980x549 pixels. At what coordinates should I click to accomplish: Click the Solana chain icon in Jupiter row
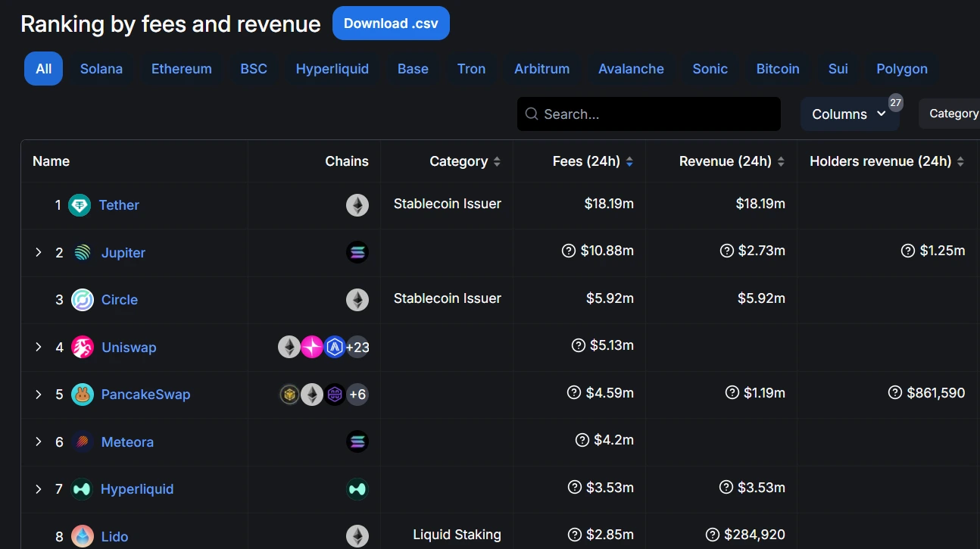coord(357,252)
